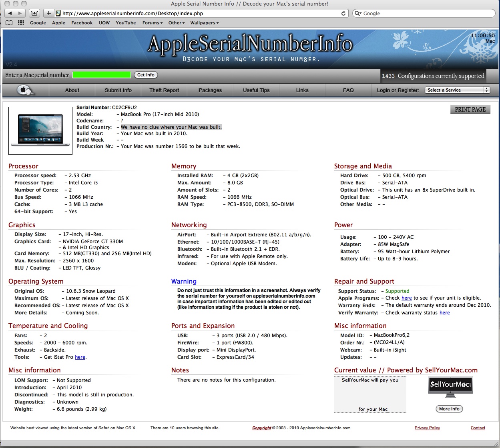500x448 pixels.
Task: Open the Other bookmarks dropdown
Action: point(177,23)
